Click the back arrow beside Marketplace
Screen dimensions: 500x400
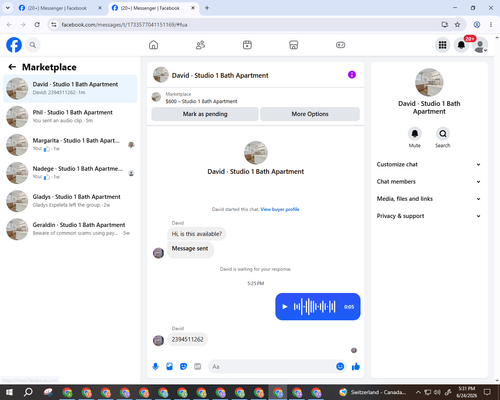pyautogui.click(x=12, y=67)
